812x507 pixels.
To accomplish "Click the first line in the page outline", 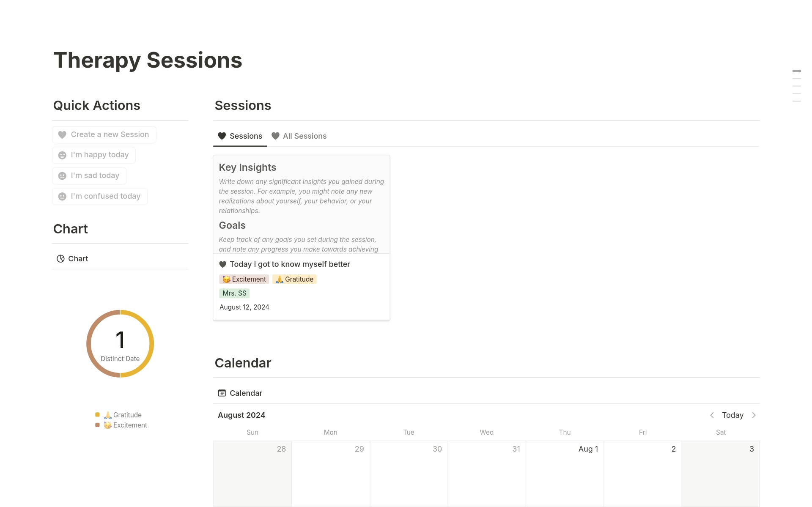I will coord(796,71).
